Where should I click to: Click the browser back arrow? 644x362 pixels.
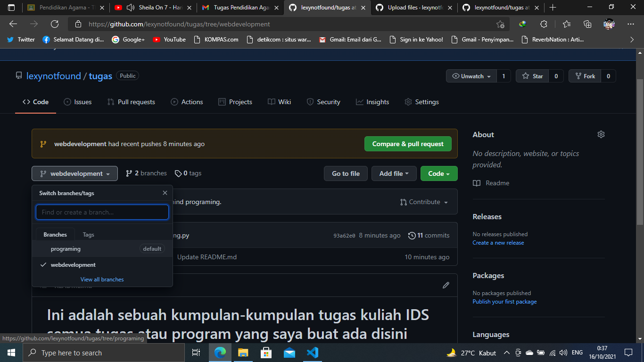pyautogui.click(x=13, y=24)
